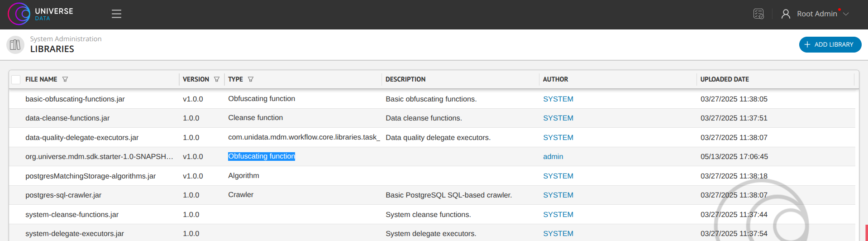Select the basic-obfuscating-functions.jar row
This screenshot has height=241, width=868.
tap(75, 99)
